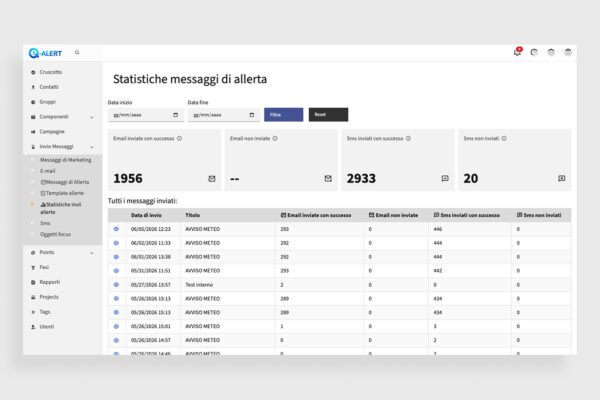
Task: View details for 05/26/2026 14:57 row
Action: tap(116, 340)
